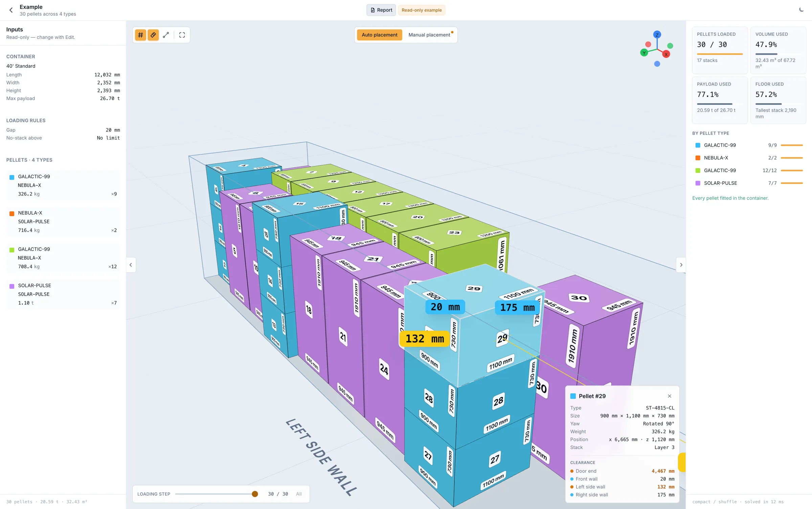
Task: Select the Auto placement tab
Action: click(x=380, y=35)
